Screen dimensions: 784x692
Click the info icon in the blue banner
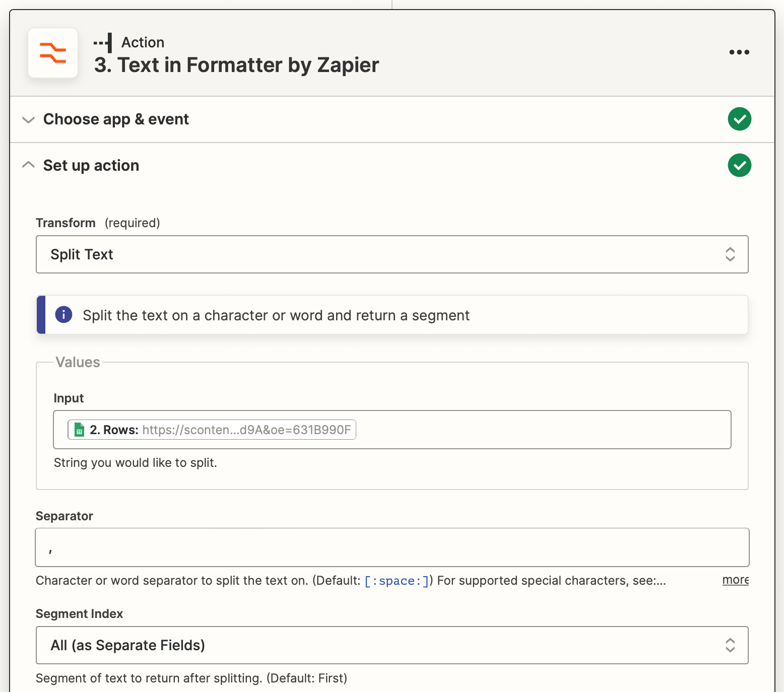(x=63, y=315)
